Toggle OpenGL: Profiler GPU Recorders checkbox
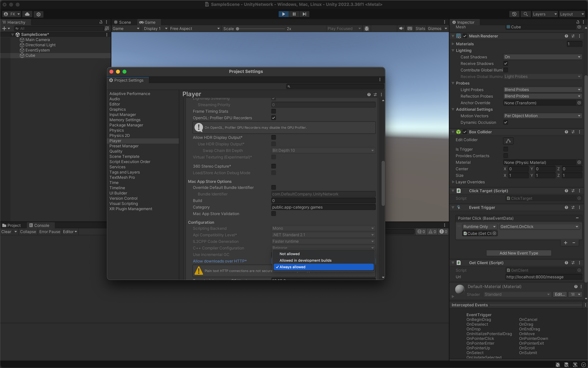 [x=273, y=118]
